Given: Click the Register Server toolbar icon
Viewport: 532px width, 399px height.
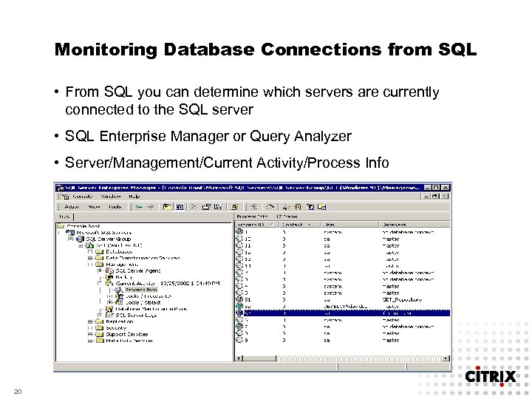Looking at the screenshot, I should tap(287, 207).
